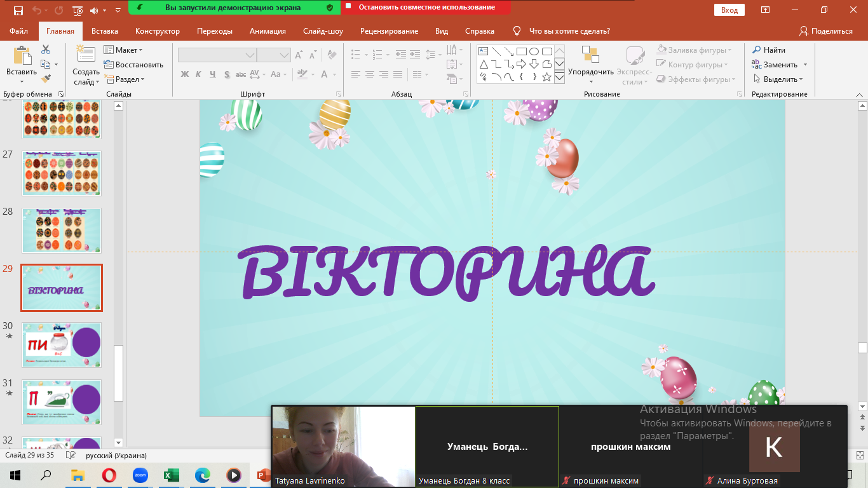Select the triangle shape in gallery
The width and height of the screenshot is (868, 488).
tap(483, 64)
